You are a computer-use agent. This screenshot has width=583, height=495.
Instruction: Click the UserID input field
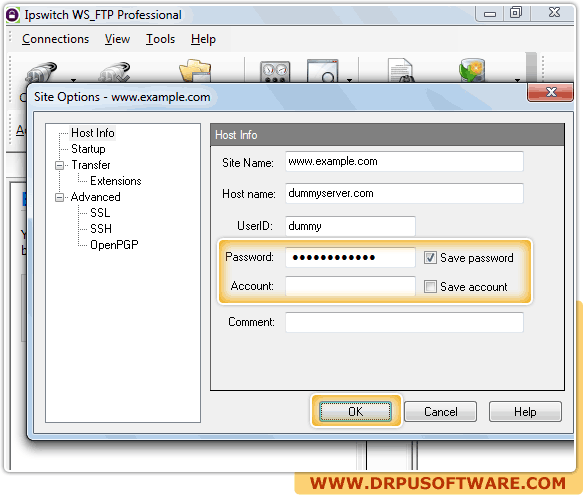click(x=350, y=226)
